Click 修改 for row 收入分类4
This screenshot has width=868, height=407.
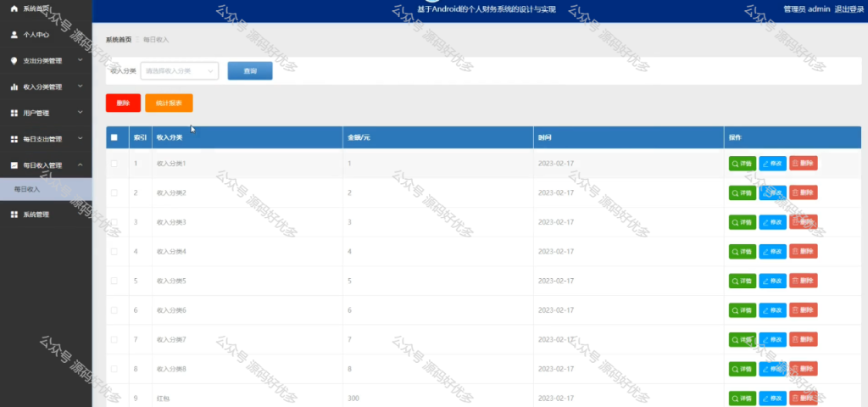[773, 251]
